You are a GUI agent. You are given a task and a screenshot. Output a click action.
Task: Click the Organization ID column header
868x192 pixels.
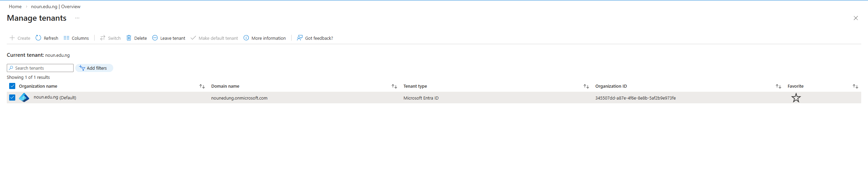click(611, 86)
